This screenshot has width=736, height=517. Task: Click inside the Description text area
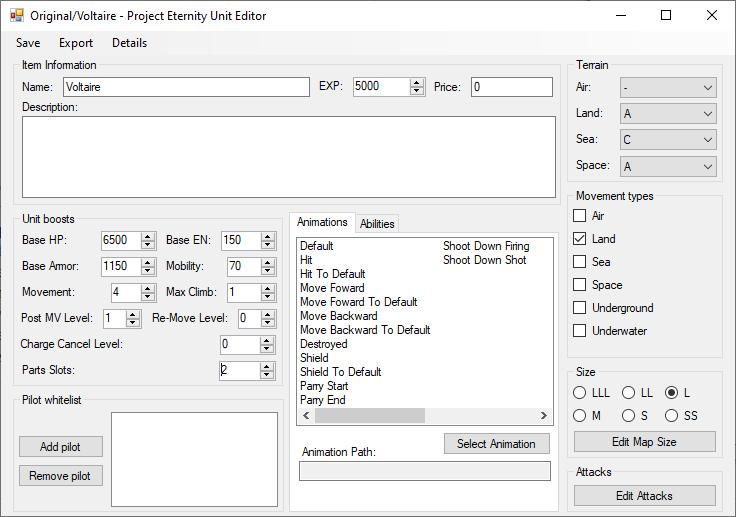tap(289, 157)
